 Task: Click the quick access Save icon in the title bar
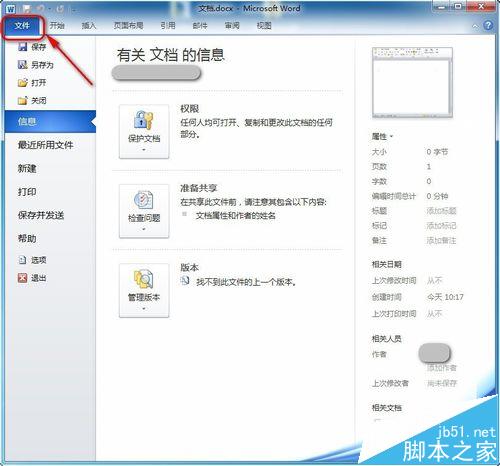point(27,9)
